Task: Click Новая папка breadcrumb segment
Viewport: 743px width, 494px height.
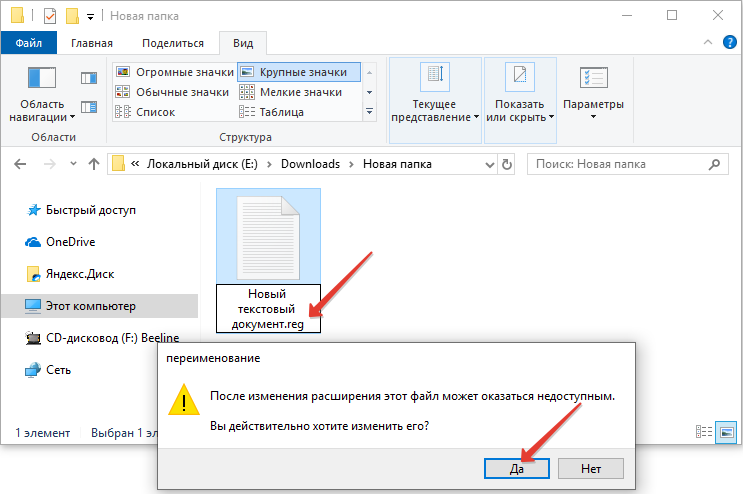Action: click(397, 164)
